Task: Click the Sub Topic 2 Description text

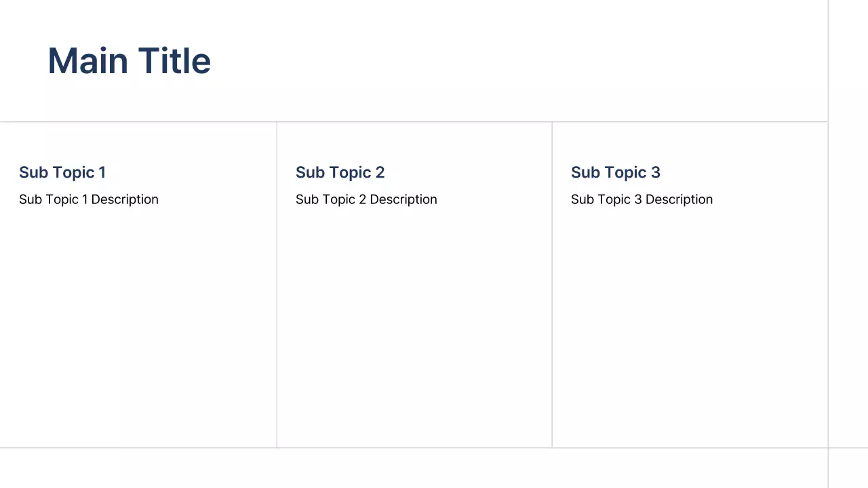Action: [366, 199]
